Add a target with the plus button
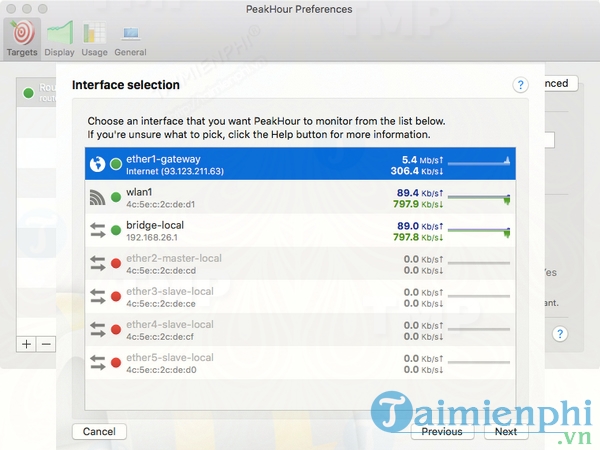This screenshot has width=600, height=450. click(x=26, y=344)
